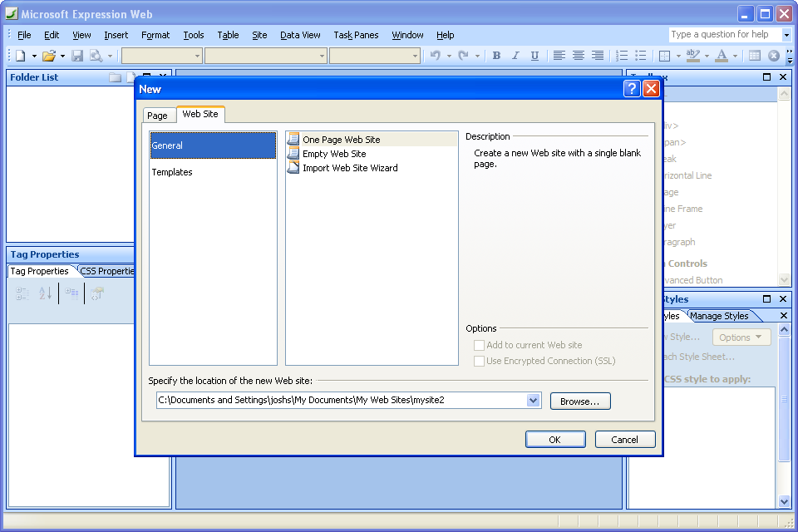The width and height of the screenshot is (798, 532).
Task: Click the New Page icon in Folder List
Action: pyautogui.click(x=131, y=77)
